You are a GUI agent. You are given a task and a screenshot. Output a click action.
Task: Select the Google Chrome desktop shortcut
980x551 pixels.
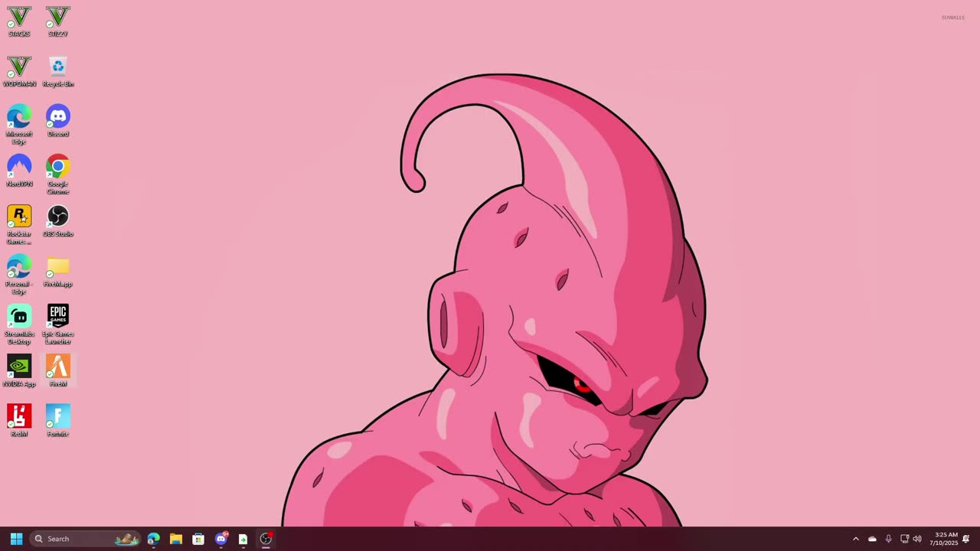point(57,174)
